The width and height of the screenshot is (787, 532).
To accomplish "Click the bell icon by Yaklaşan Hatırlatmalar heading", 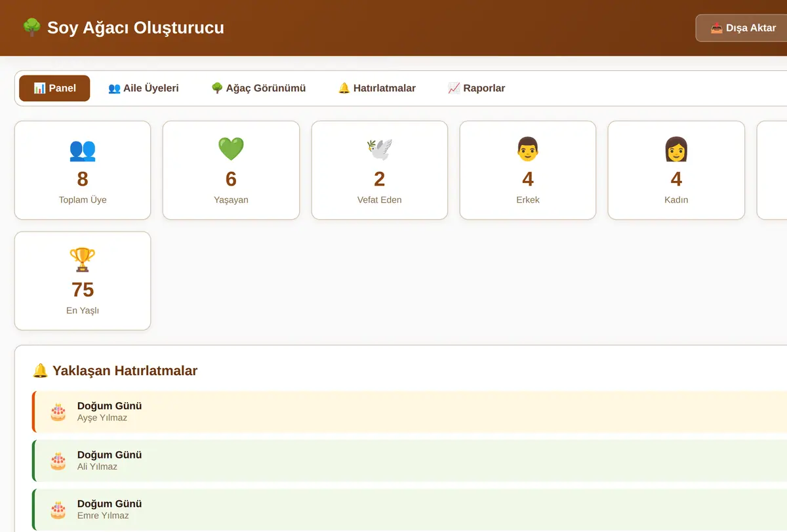I will (40, 371).
